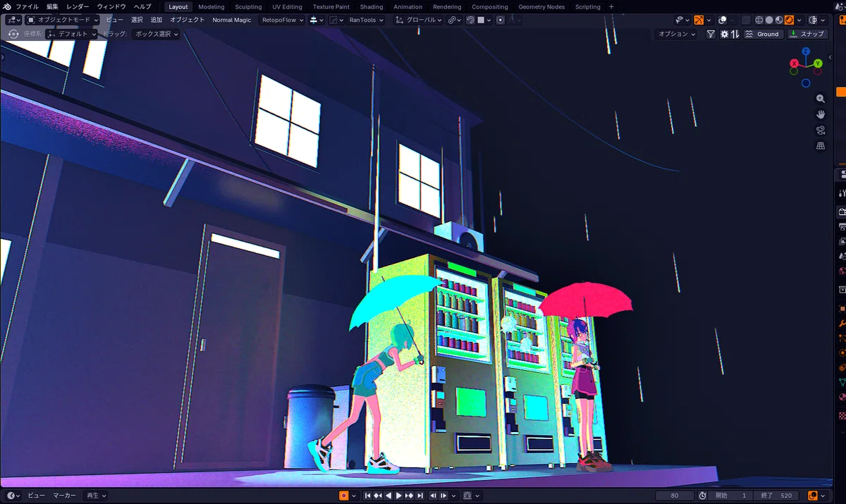Toggle the camera view icon
Image resolution: width=846 pixels, height=504 pixels.
tap(820, 130)
